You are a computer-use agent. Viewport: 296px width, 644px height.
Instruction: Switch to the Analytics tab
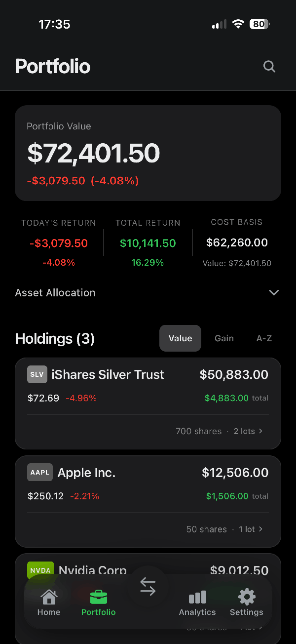[197, 611]
